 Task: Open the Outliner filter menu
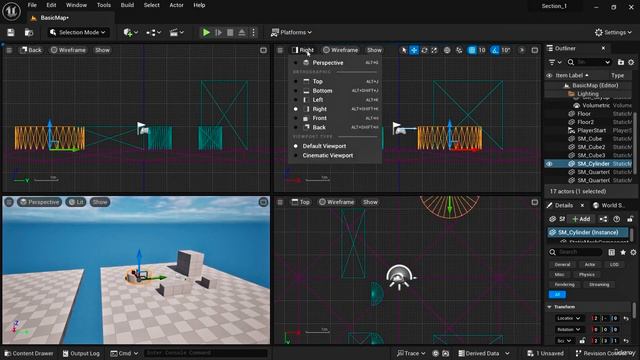click(x=555, y=62)
